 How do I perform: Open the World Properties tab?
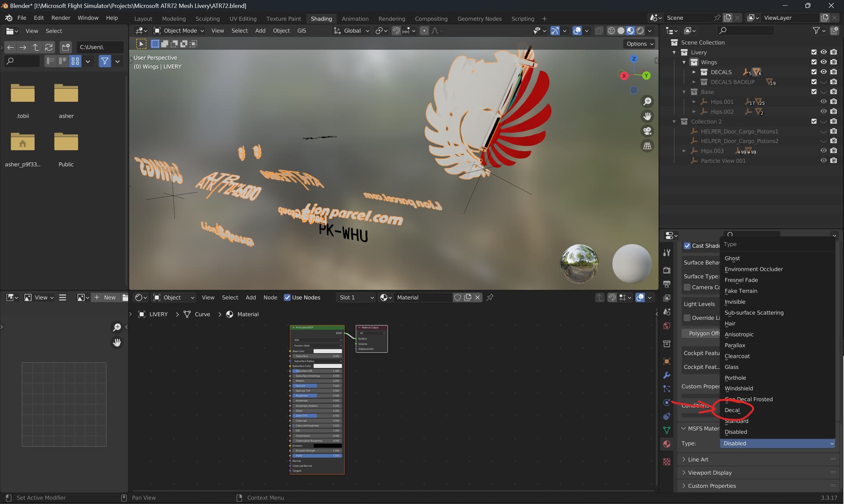click(667, 326)
